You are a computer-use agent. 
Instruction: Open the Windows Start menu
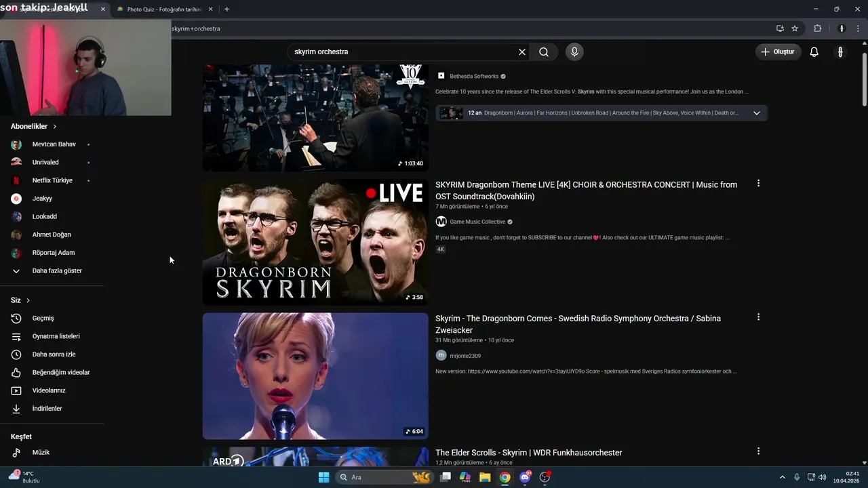point(323,477)
